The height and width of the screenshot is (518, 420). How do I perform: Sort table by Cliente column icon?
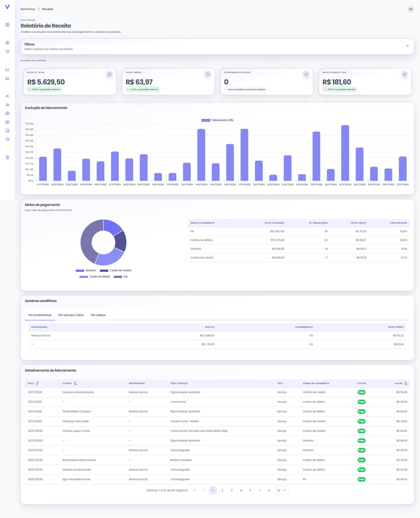coord(75,383)
